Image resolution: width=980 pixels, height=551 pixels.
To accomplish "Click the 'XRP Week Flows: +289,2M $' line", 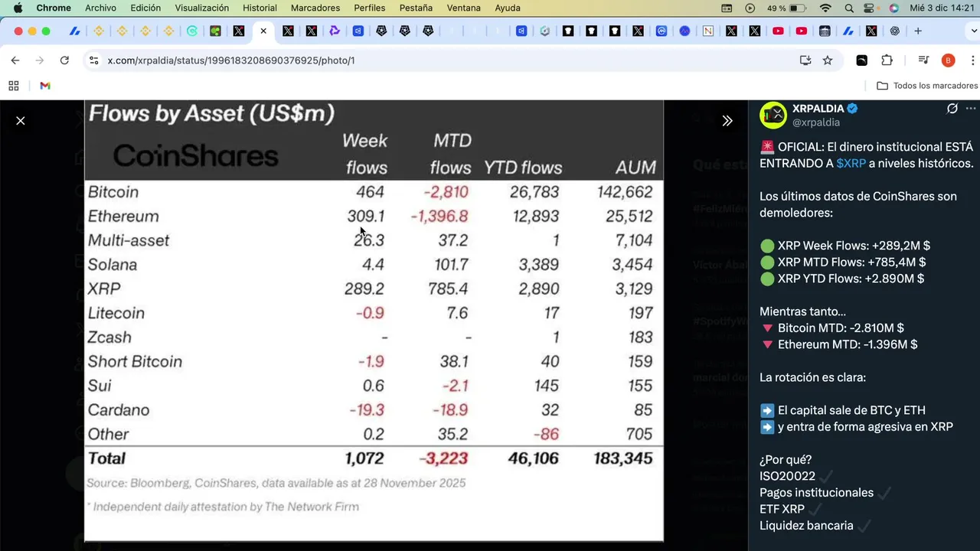I will click(845, 246).
